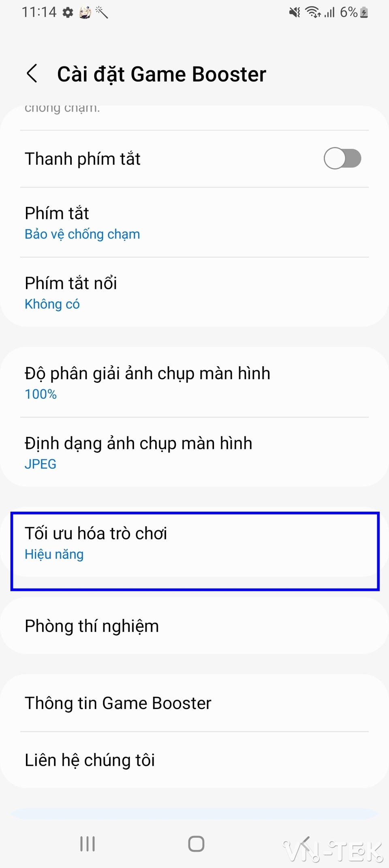Tap the mobile signal strength bars

[x=329, y=13]
